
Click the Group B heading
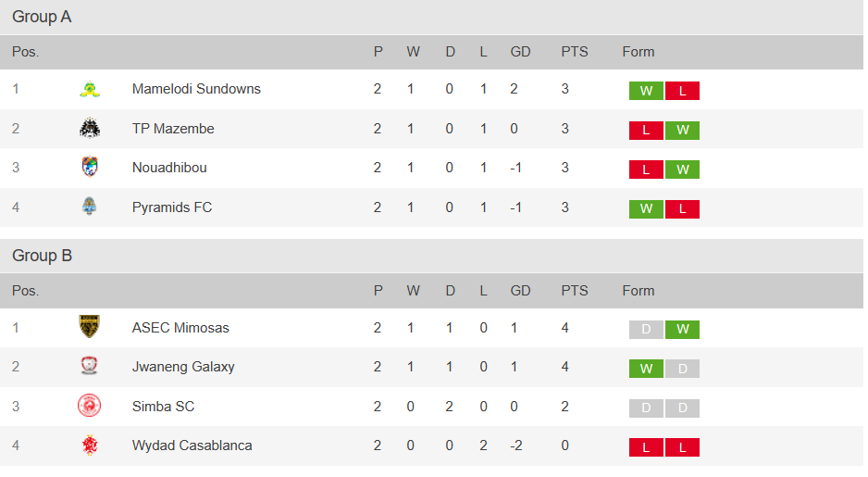(x=42, y=256)
